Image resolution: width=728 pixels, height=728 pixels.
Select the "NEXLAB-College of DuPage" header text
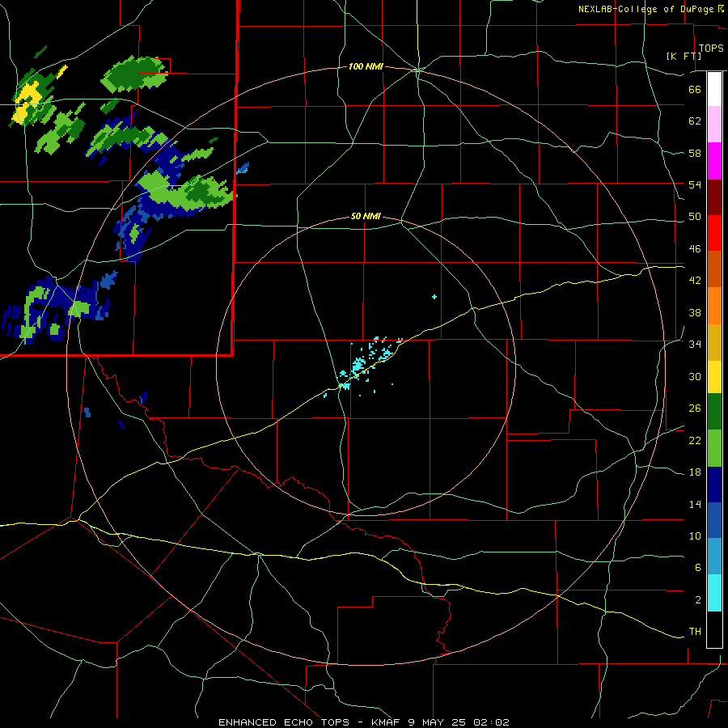point(647,9)
